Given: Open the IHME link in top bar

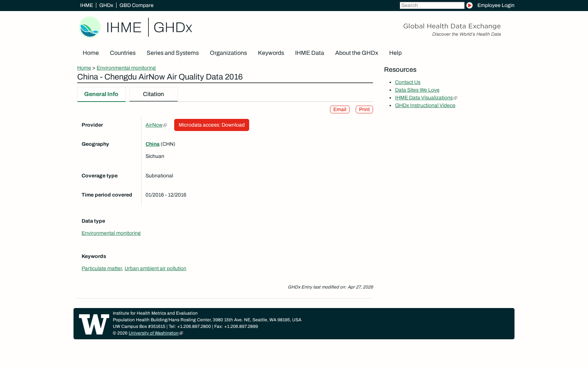Looking at the screenshot, I should [x=86, y=6].
